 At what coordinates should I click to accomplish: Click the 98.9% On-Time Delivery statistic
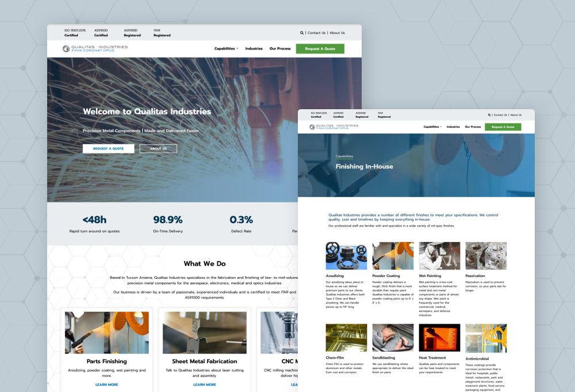pos(168,224)
